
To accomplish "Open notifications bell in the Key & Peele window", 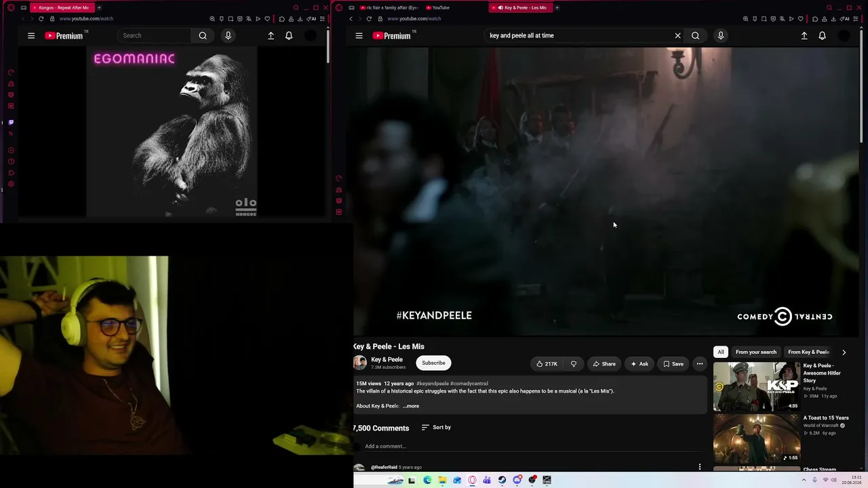I will tap(822, 36).
